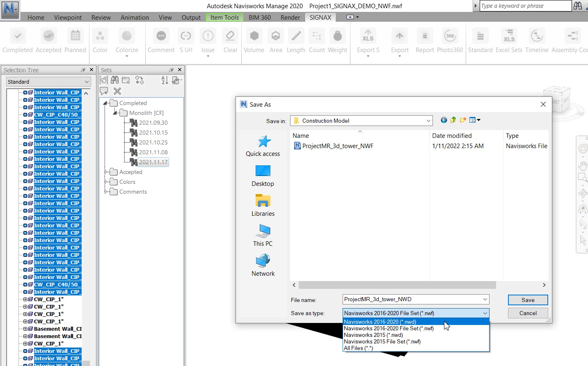Click the Sort sets icon

165,80
